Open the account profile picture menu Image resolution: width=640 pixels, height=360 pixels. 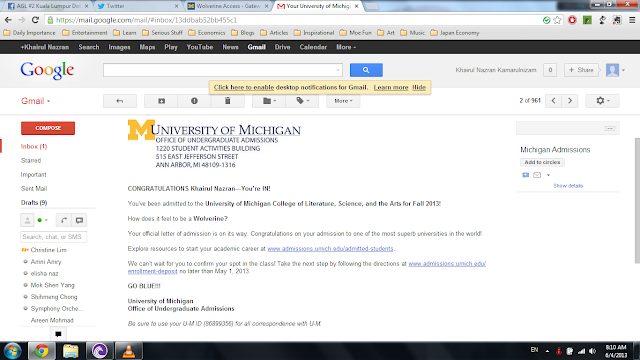click(x=615, y=70)
